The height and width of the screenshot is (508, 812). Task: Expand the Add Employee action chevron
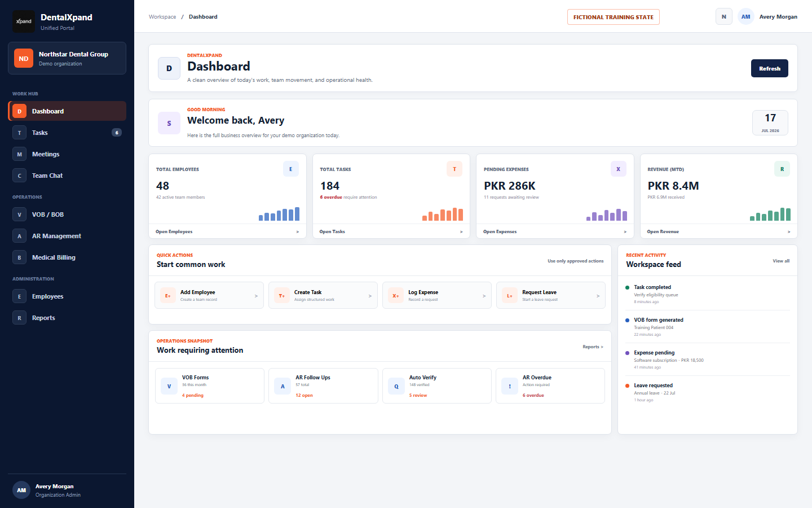tap(256, 296)
